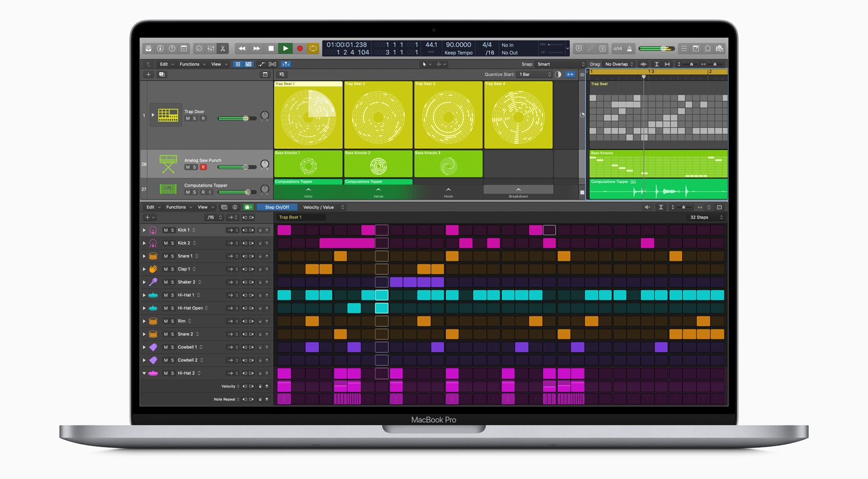The image size is (868, 479).
Task: Open the Velocity / Value mode selector
Action: pyautogui.click(x=323, y=207)
